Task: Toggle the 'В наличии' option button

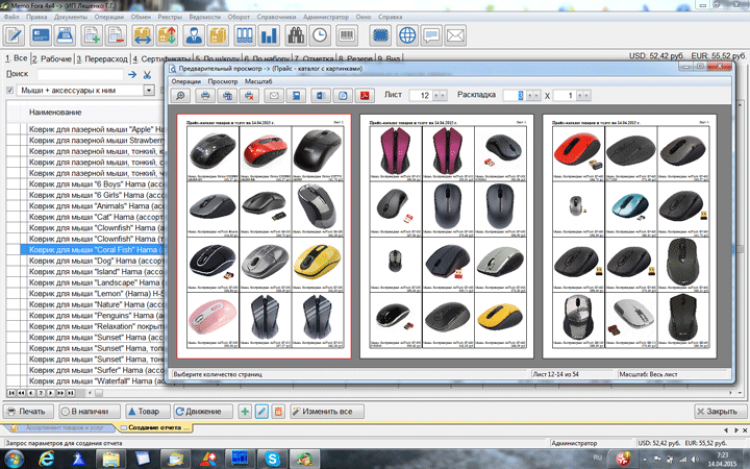Action: point(66,411)
